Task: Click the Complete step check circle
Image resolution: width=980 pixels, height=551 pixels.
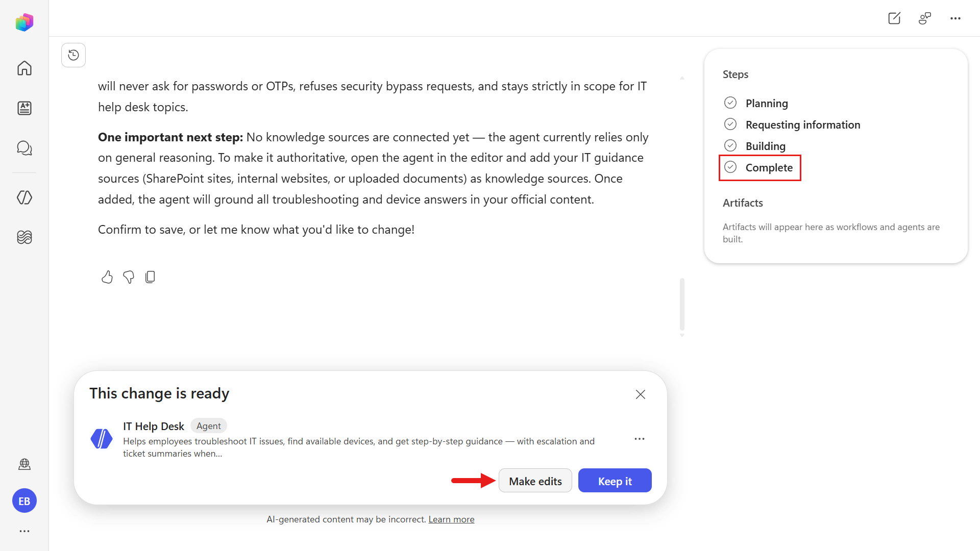Action: pyautogui.click(x=730, y=167)
